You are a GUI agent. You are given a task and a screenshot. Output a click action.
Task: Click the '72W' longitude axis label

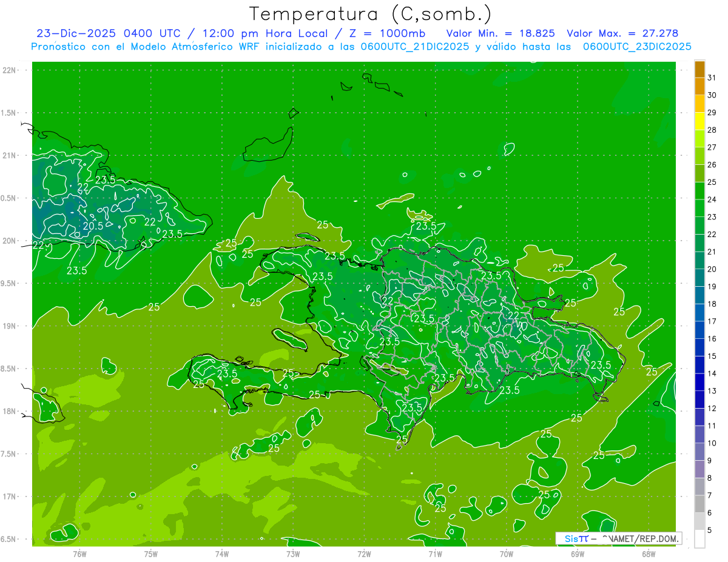click(365, 554)
